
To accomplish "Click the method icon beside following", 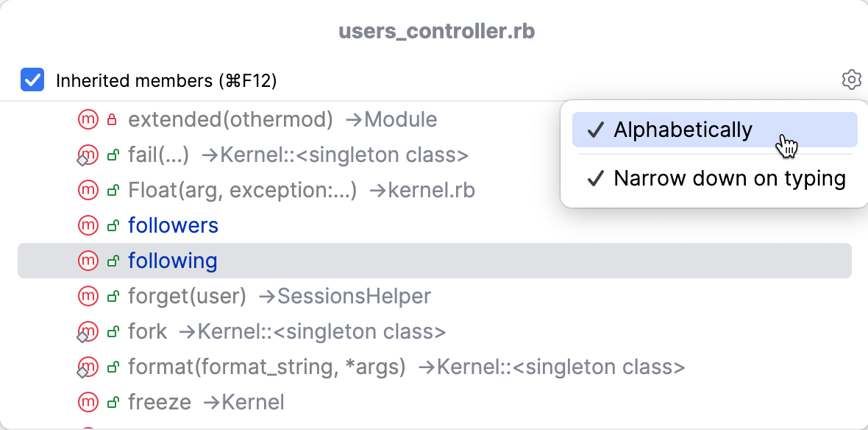I will click(x=88, y=261).
